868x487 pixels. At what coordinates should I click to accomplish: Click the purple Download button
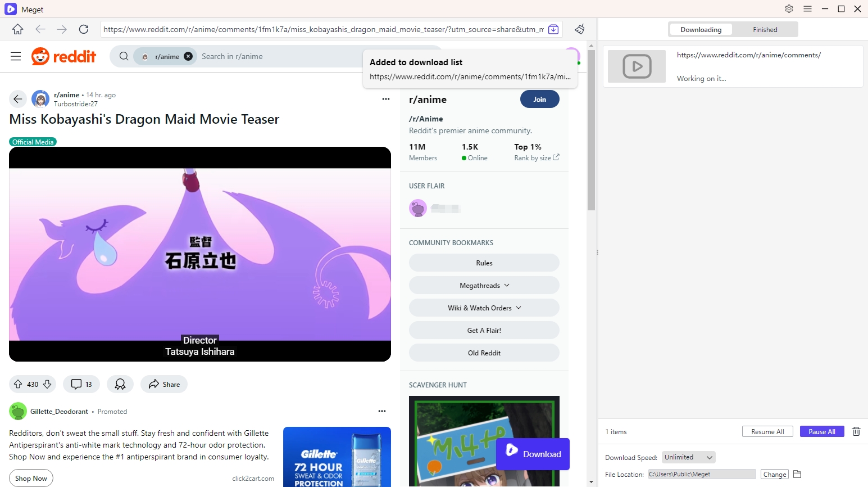(533, 454)
